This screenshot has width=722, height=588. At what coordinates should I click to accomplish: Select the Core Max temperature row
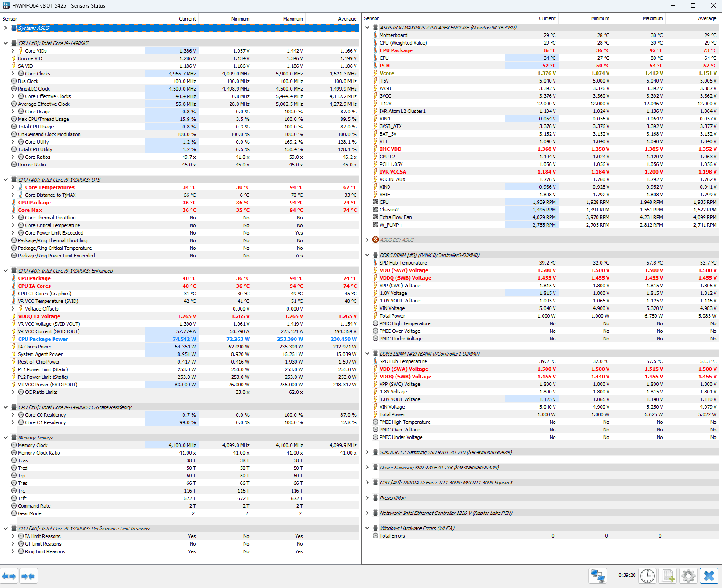[180, 210]
